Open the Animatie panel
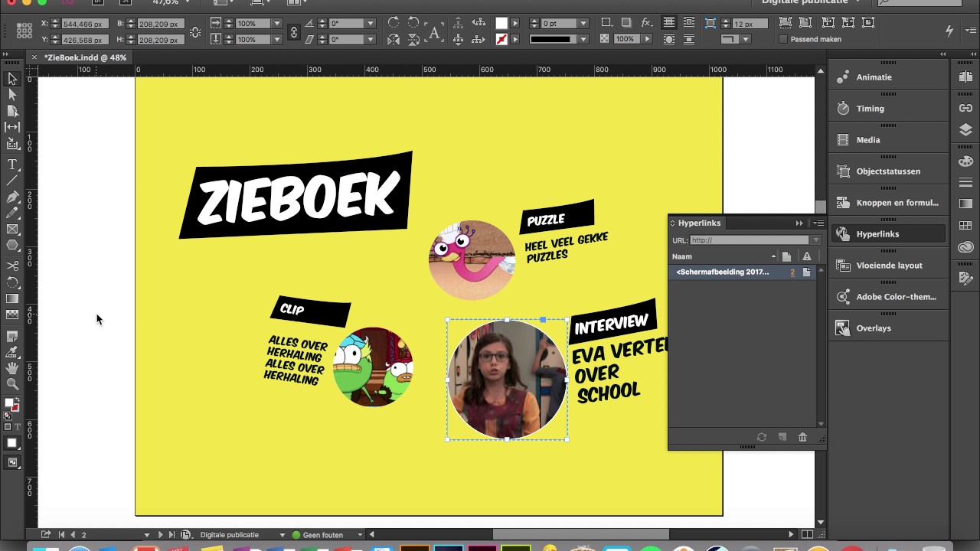 tap(888, 77)
